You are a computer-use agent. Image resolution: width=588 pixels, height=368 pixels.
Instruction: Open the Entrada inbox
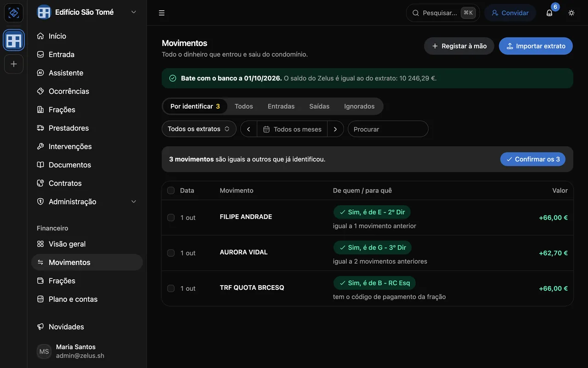pyautogui.click(x=87, y=54)
